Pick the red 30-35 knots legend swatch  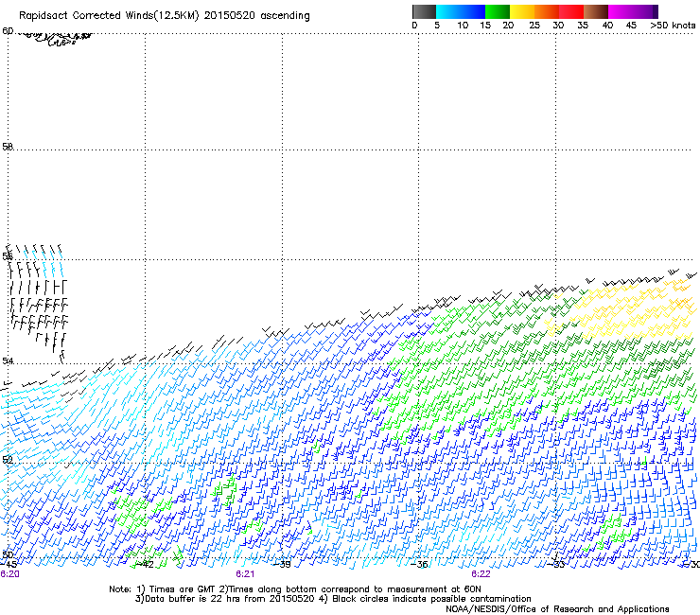pyautogui.click(x=571, y=11)
